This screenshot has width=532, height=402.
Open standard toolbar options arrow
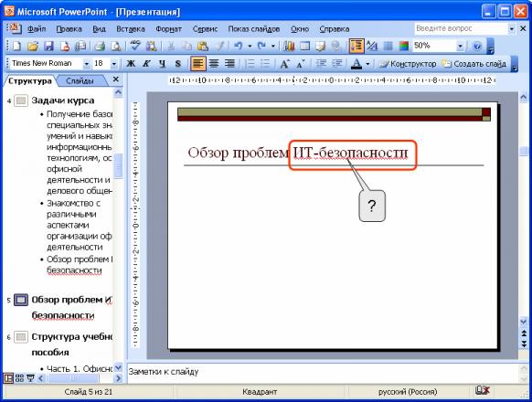pyautogui.click(x=491, y=47)
